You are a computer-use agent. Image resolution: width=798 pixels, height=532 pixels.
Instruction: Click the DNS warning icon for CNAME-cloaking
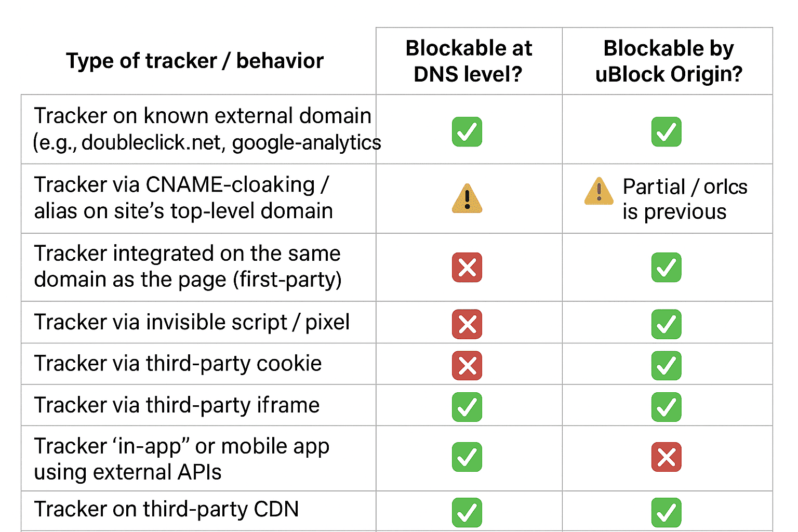(x=467, y=198)
